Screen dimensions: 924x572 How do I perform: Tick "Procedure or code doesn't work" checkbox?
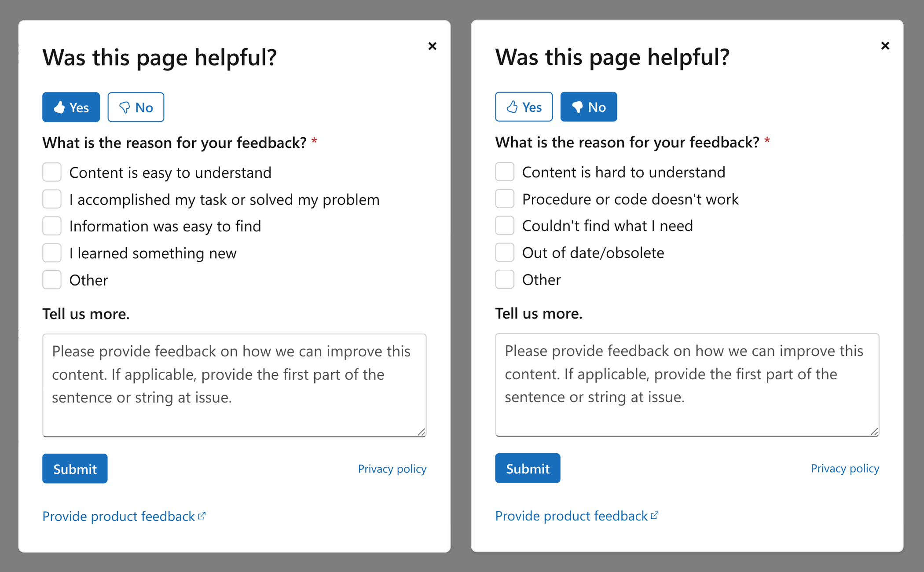(x=505, y=199)
